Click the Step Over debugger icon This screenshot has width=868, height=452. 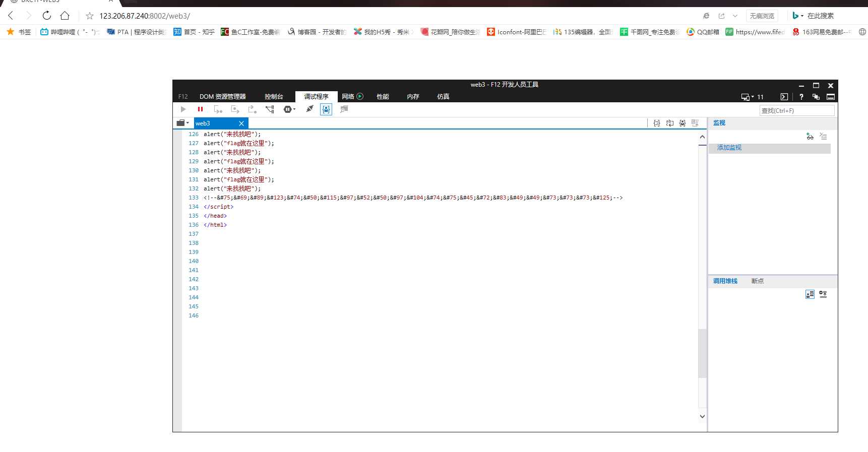tap(235, 109)
